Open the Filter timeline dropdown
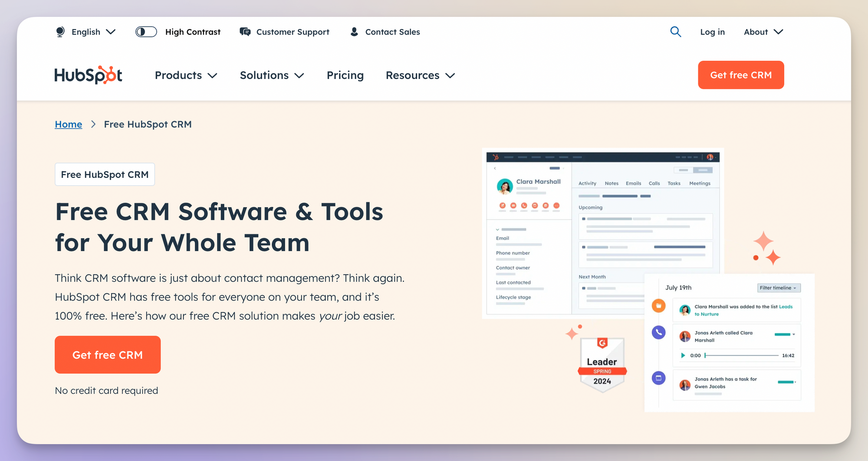This screenshot has width=868, height=461. click(x=779, y=288)
